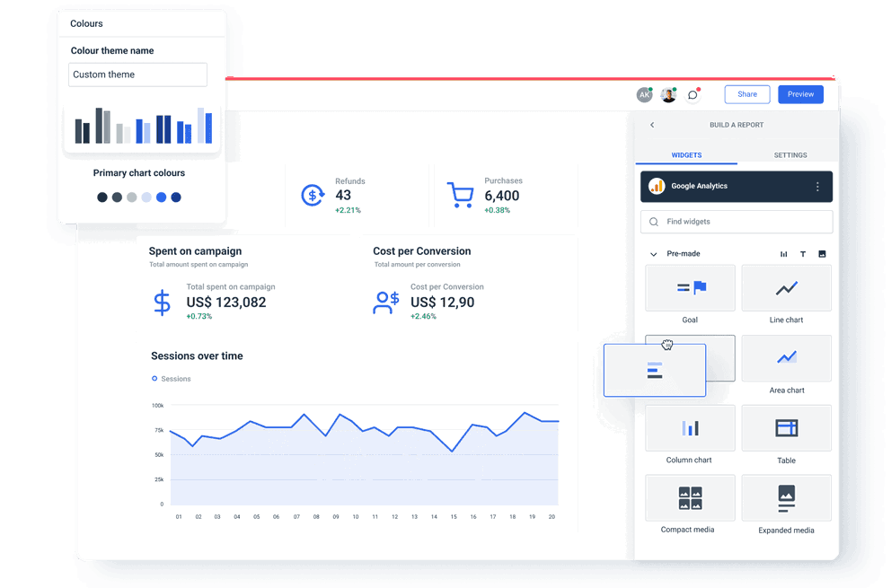Click the Primary chart colours label
891x588 pixels.
coord(139,172)
